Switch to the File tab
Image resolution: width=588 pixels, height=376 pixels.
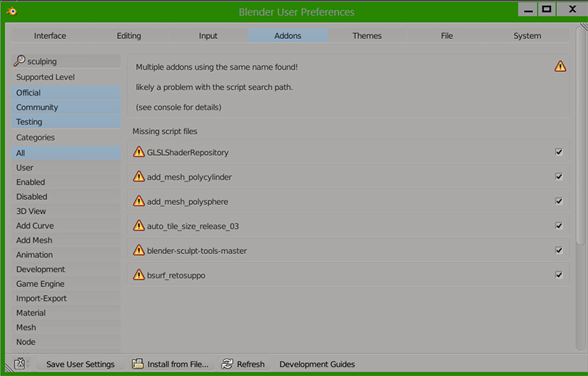click(x=447, y=35)
